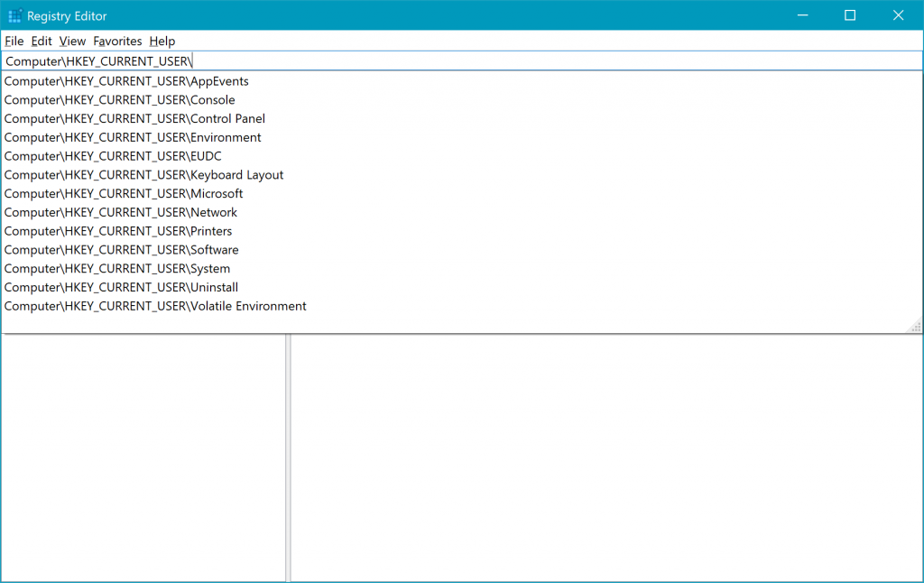Choose the Printers path suggestion
The height and width of the screenshot is (583, 924).
click(117, 231)
